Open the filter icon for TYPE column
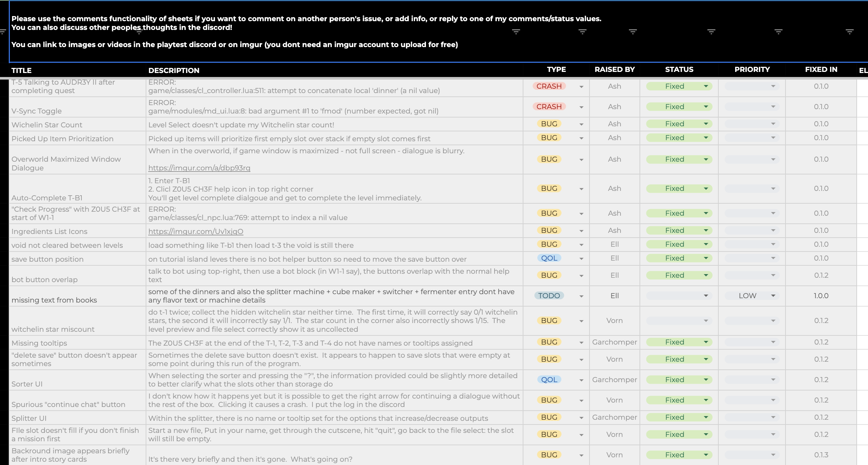The image size is (868, 465). point(582,32)
